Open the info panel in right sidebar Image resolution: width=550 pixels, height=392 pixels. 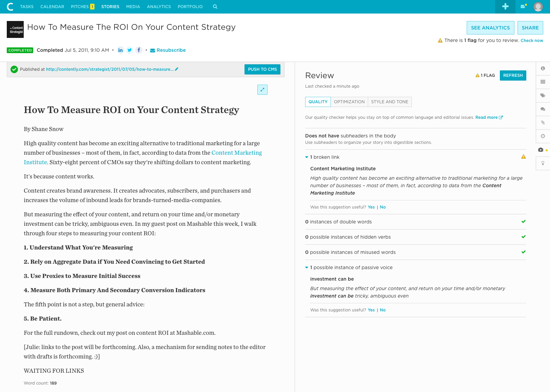[543, 68]
